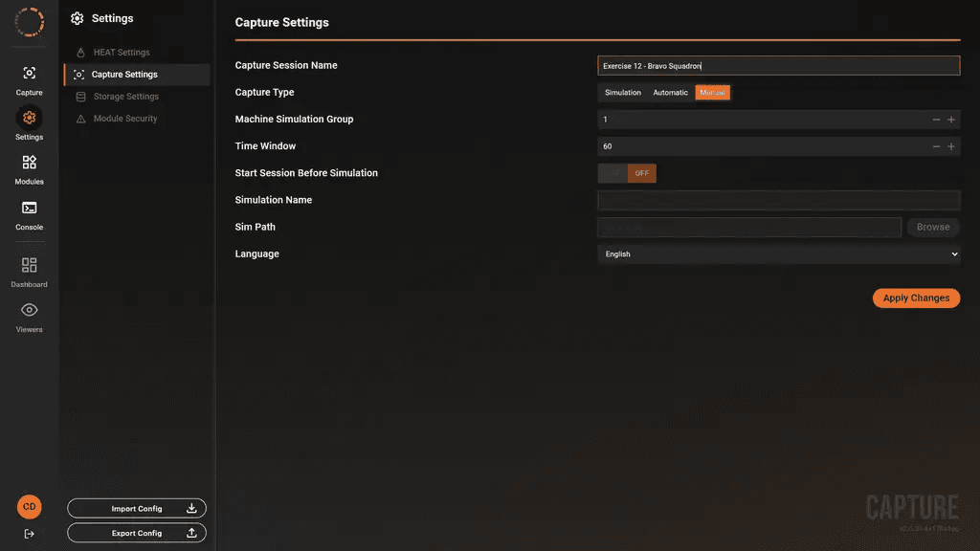Open the Dashboard section
The width and height of the screenshot is (980, 551).
[x=29, y=273]
